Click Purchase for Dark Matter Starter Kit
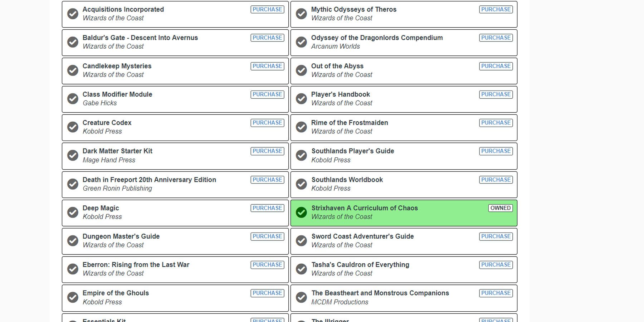This screenshot has height=322, width=644. (267, 151)
